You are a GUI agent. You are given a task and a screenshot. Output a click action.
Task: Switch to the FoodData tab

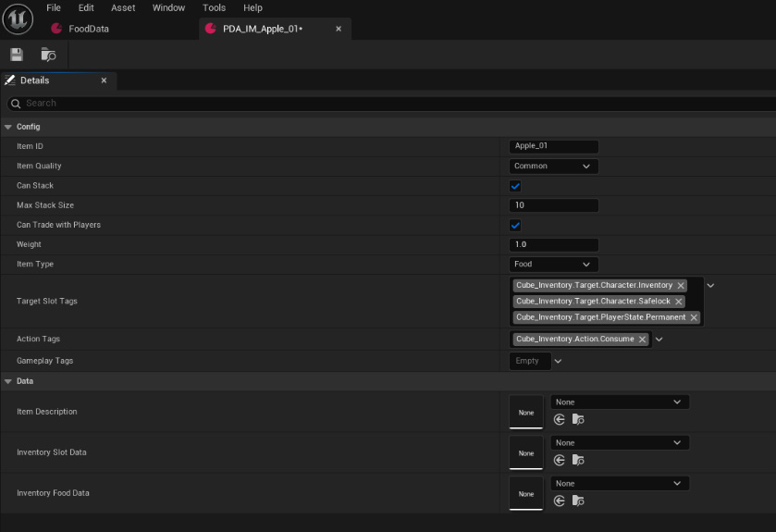coord(88,29)
